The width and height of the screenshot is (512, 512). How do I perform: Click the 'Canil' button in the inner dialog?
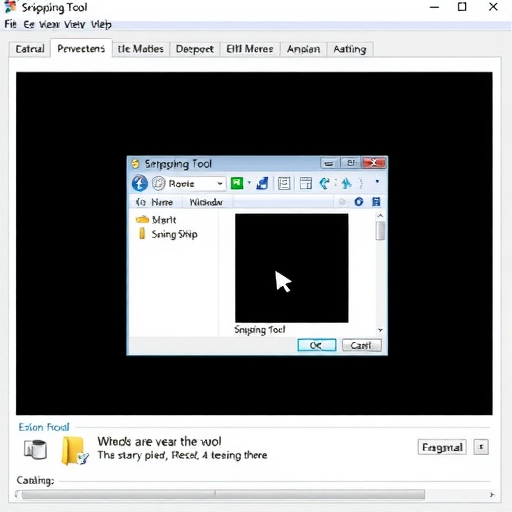[362, 345]
